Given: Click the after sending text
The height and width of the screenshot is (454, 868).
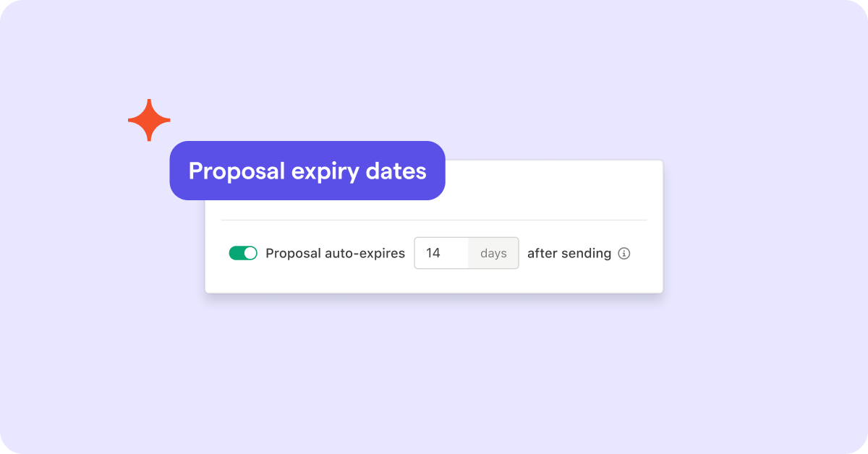Looking at the screenshot, I should coord(569,254).
